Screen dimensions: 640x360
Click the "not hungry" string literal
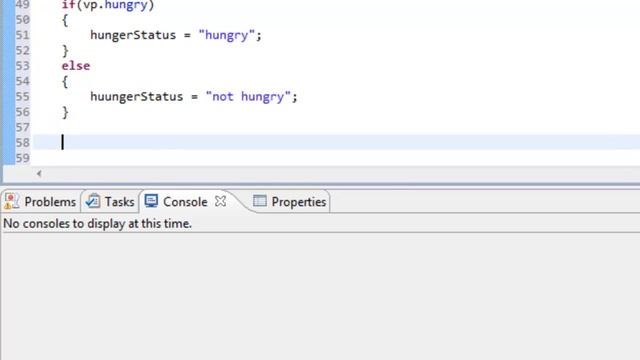248,97
